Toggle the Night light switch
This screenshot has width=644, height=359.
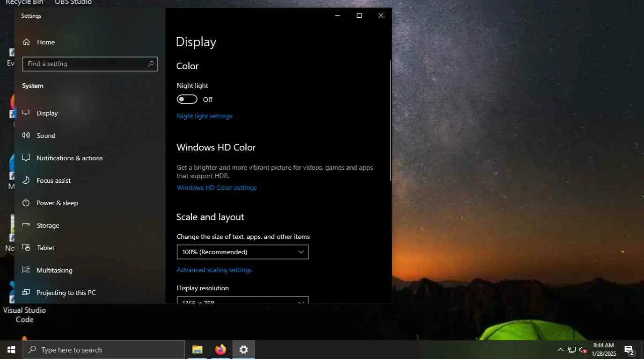tap(187, 100)
